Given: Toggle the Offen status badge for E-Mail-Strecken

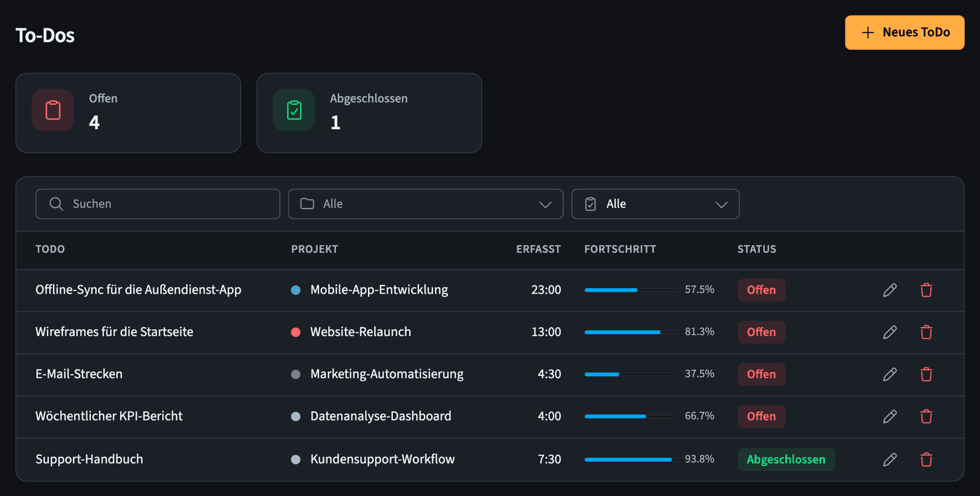Looking at the screenshot, I should [x=761, y=374].
